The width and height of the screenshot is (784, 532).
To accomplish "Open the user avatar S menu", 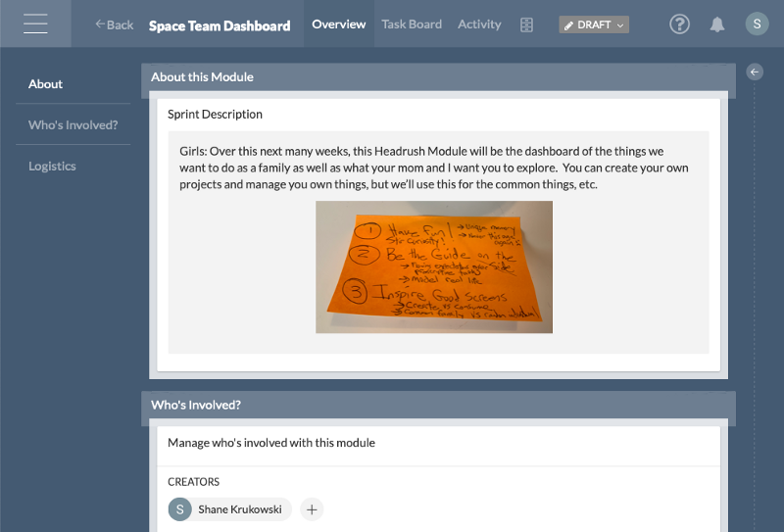I will tap(757, 24).
